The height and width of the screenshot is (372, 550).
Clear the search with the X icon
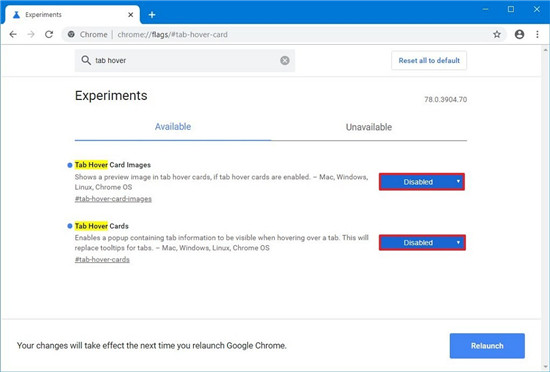(x=285, y=61)
